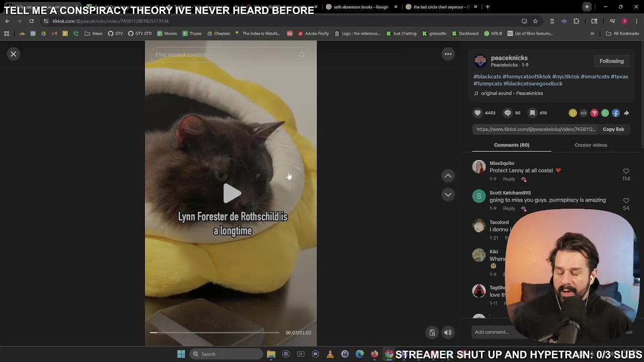Open comments via speech bubble icon
The image size is (644, 362).
pyautogui.click(x=508, y=113)
